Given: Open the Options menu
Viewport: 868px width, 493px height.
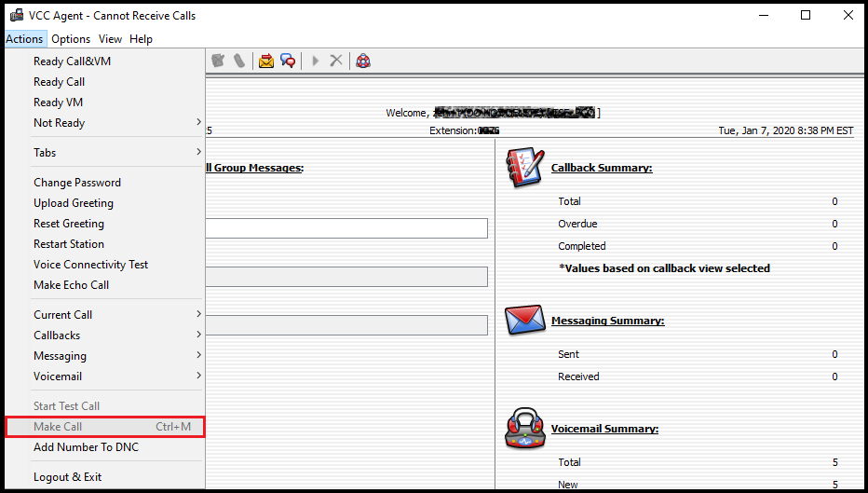Looking at the screenshot, I should coord(71,39).
